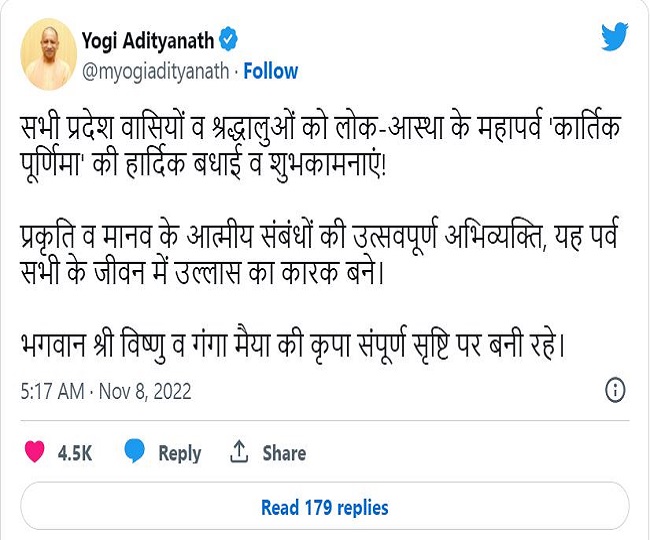Click the Twitter bird logo
Screen dimensions: 650x540
[x=615, y=38]
